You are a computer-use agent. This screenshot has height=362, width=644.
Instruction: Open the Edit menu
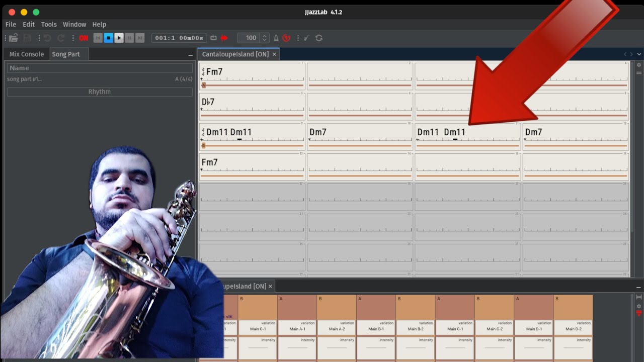[29, 24]
